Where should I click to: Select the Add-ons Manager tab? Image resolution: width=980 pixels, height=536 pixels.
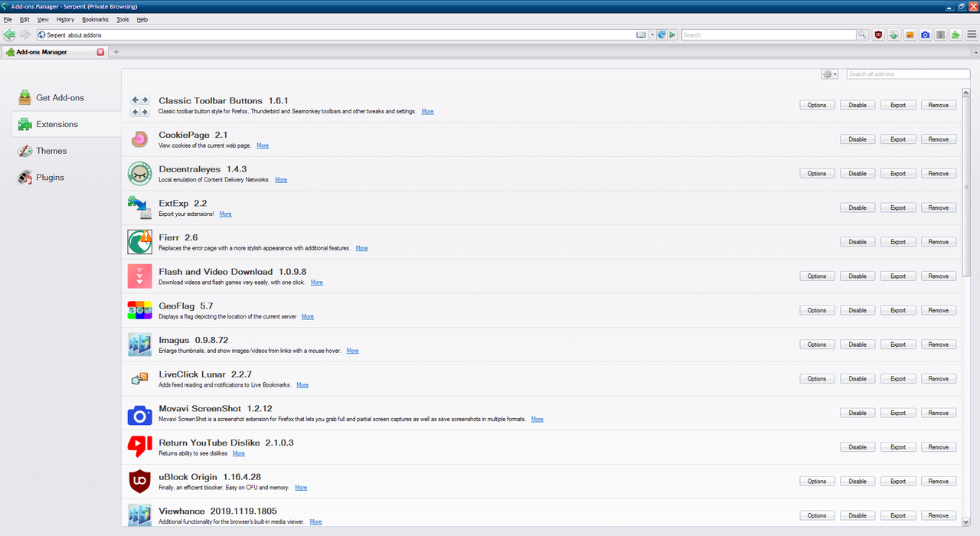[x=54, y=52]
